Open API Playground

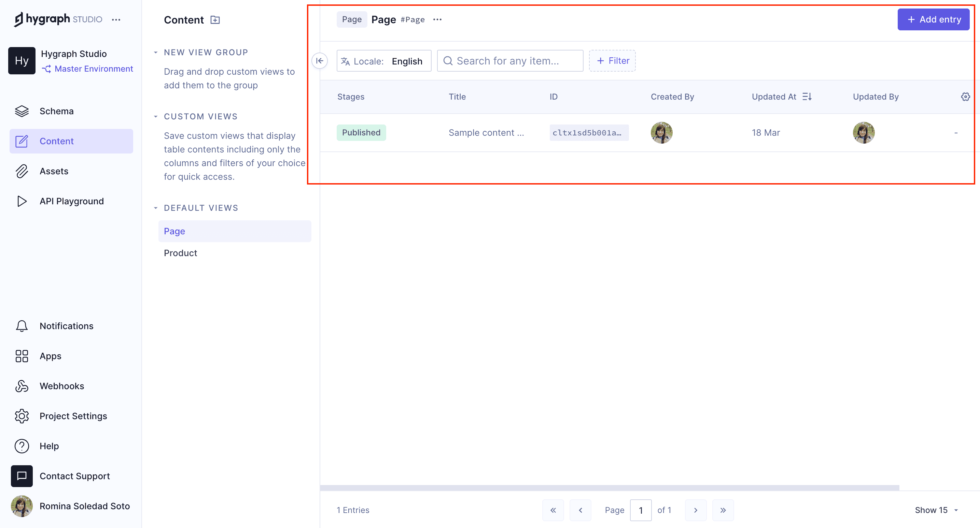pos(71,201)
